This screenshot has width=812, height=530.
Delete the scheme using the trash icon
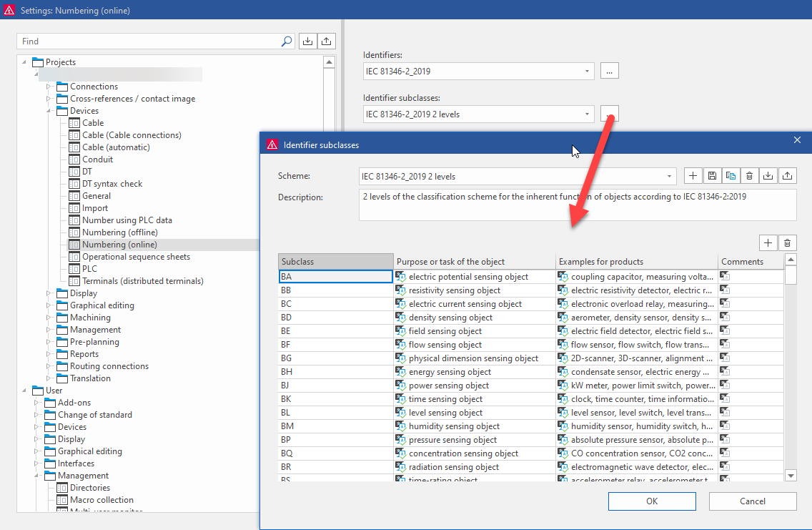tap(749, 176)
